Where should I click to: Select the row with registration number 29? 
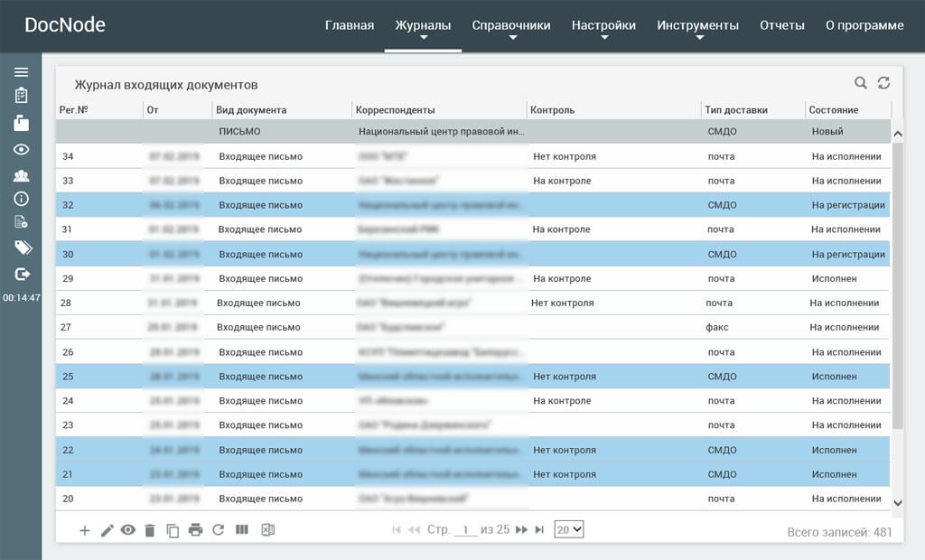tap(473, 278)
